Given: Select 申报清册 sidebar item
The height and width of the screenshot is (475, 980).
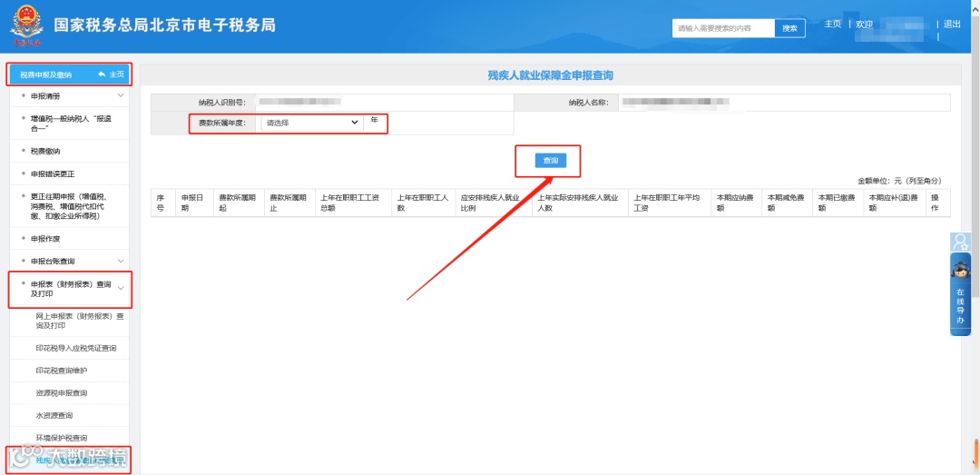Looking at the screenshot, I should 45,95.
